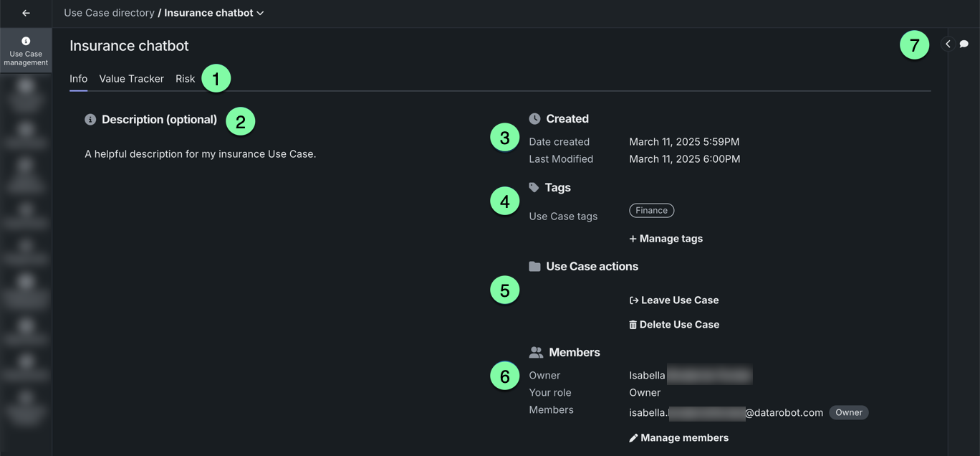This screenshot has width=980, height=456.
Task: Click the description text to edit
Action: tap(200, 154)
